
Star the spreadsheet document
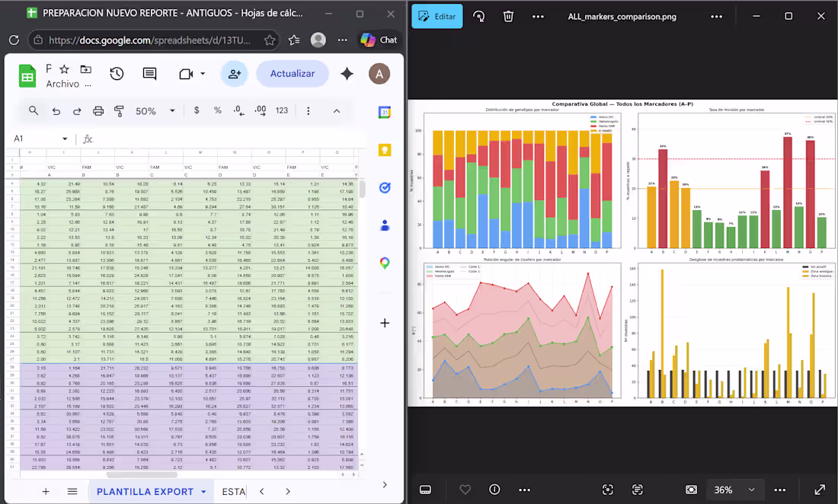coord(65,69)
